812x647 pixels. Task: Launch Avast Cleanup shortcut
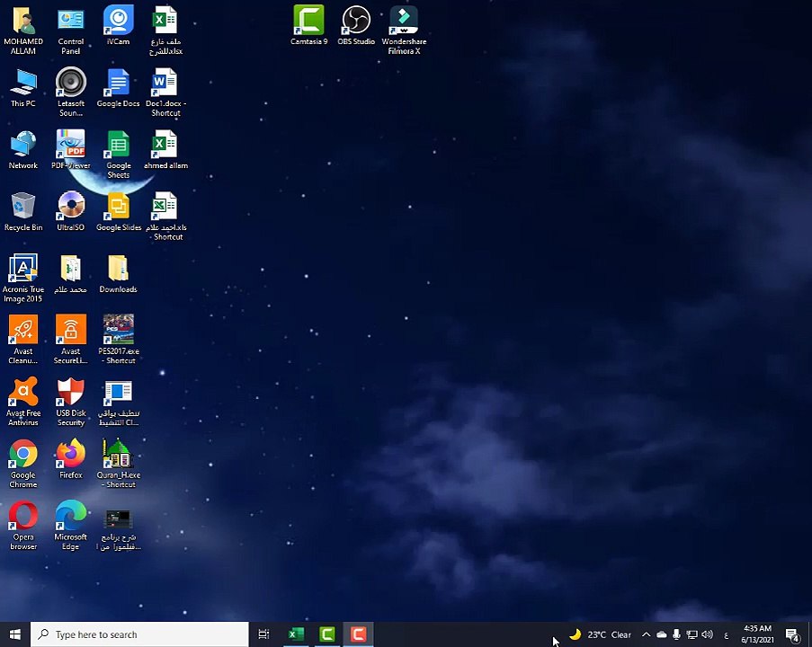tap(23, 340)
